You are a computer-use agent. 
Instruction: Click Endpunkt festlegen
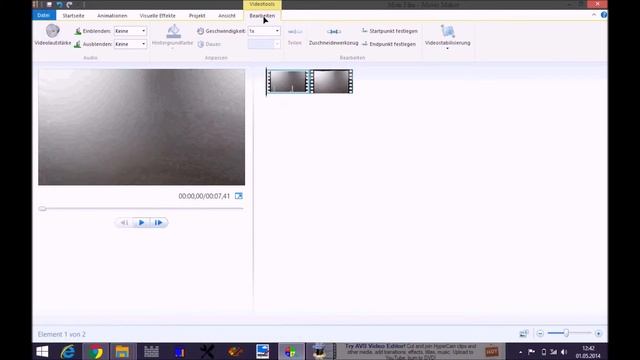tap(389, 44)
